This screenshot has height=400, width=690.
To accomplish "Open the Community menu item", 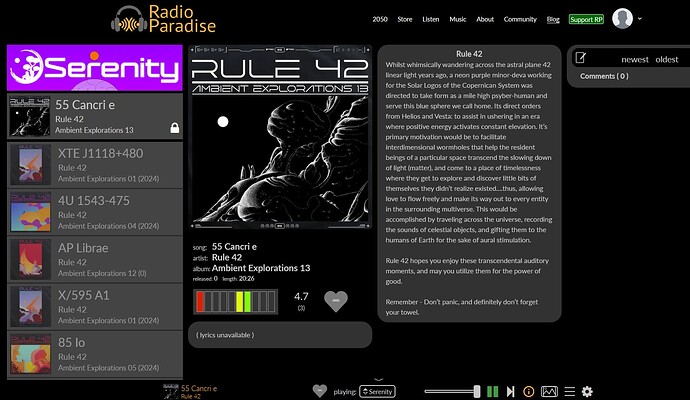I will (520, 19).
